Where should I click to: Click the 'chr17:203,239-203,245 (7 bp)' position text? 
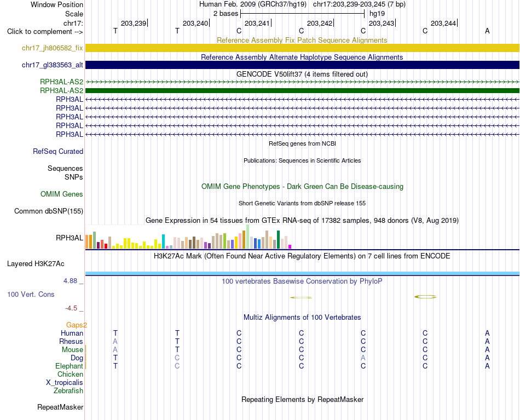359,4
